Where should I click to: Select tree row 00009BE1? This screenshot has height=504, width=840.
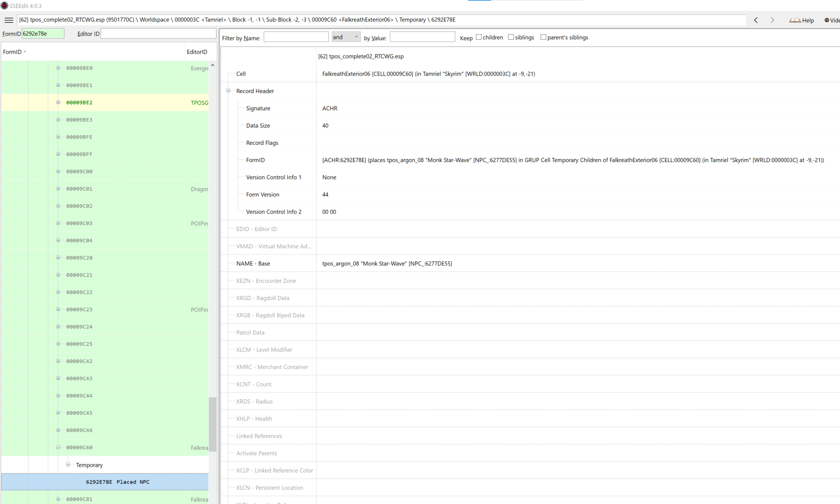tap(105, 85)
